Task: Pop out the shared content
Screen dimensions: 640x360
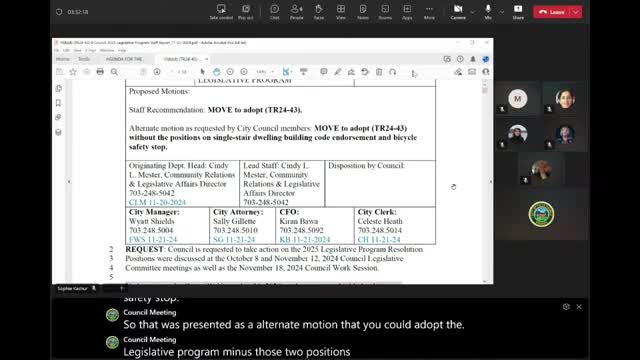Action: tap(246, 12)
